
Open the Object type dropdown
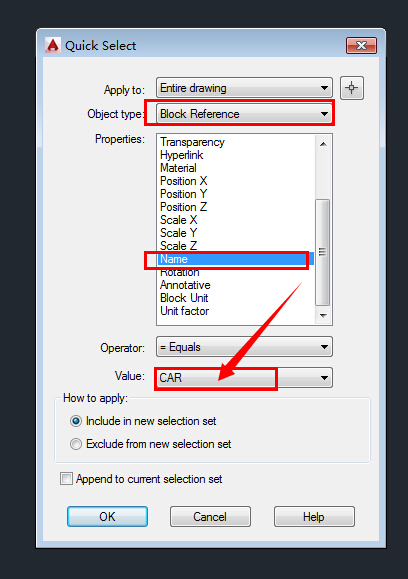(x=244, y=114)
